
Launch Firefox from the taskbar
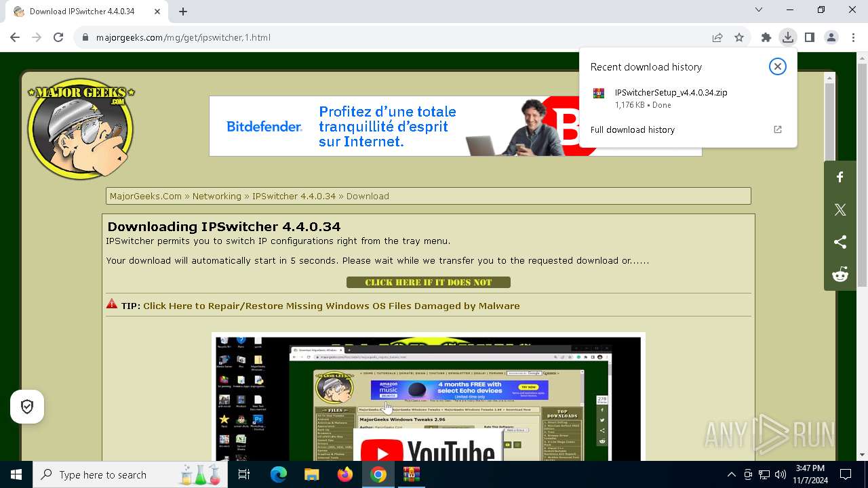pyautogui.click(x=345, y=474)
